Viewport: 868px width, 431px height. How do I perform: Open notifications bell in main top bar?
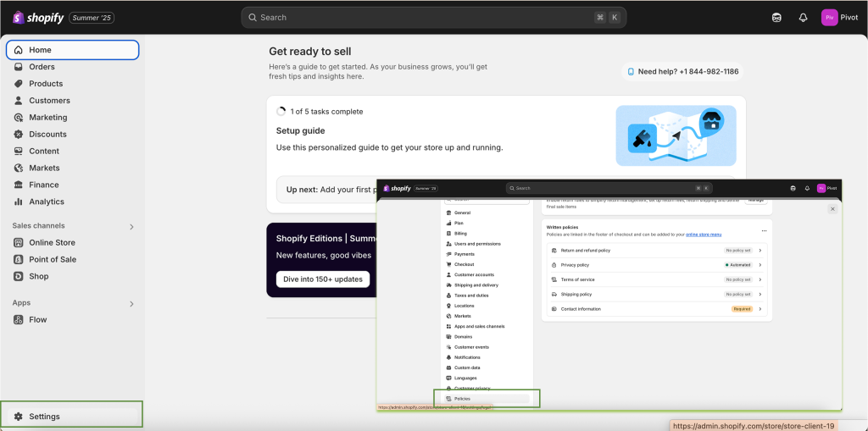[804, 18]
